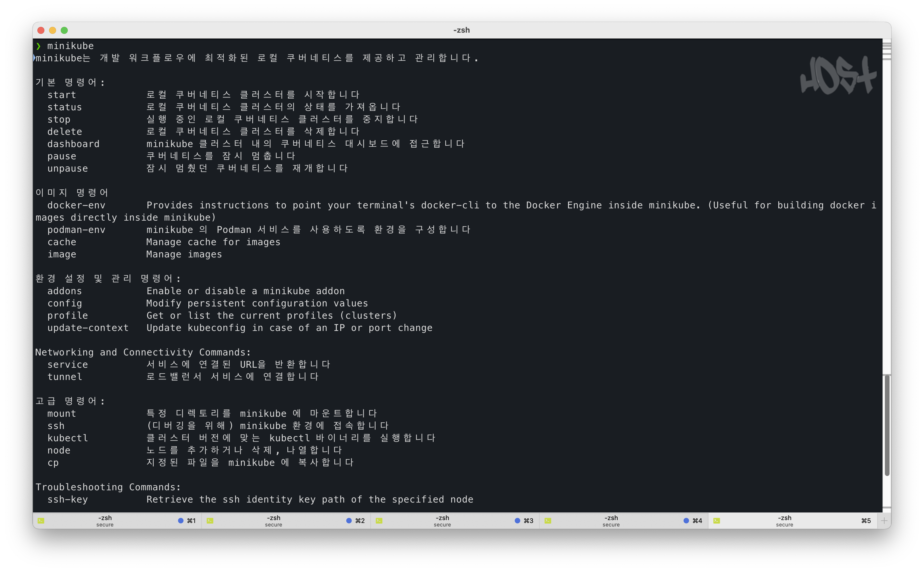This screenshot has width=924, height=572.
Task: Switch to the ⌘2 -zsh tab
Action: (x=274, y=521)
